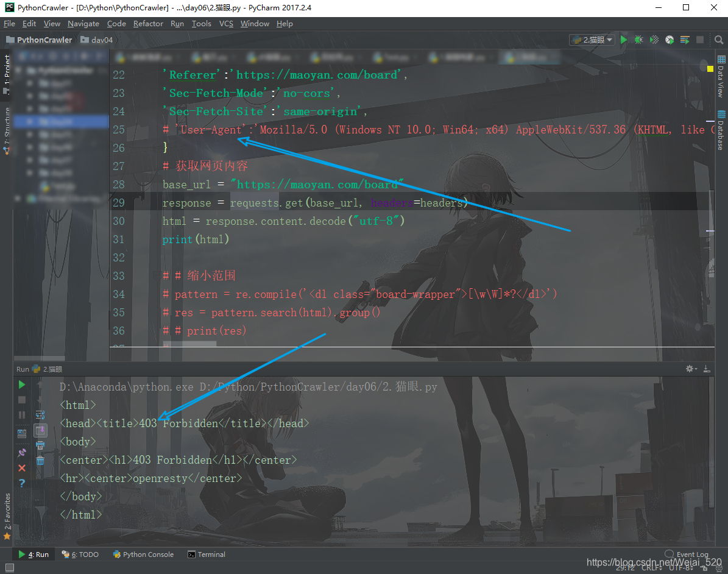Image resolution: width=728 pixels, height=574 pixels.
Task: Run with coverage from the toolbar
Action: click(654, 40)
